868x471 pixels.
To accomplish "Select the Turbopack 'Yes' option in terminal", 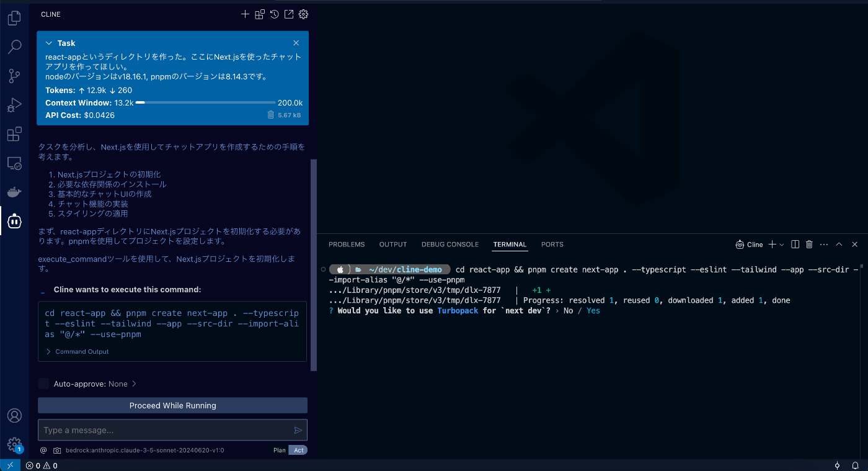I will 593,310.
